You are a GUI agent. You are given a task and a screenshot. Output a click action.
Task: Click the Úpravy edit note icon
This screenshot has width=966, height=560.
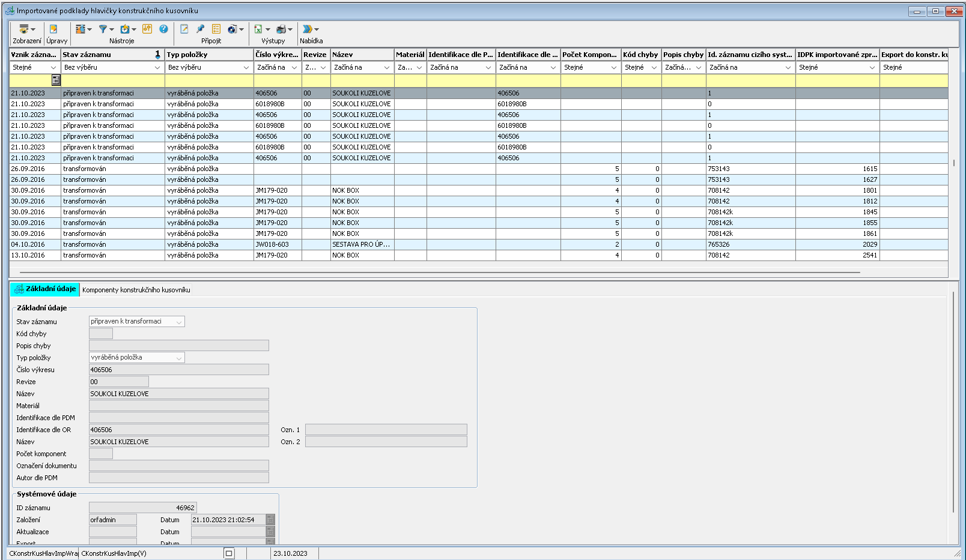53,29
